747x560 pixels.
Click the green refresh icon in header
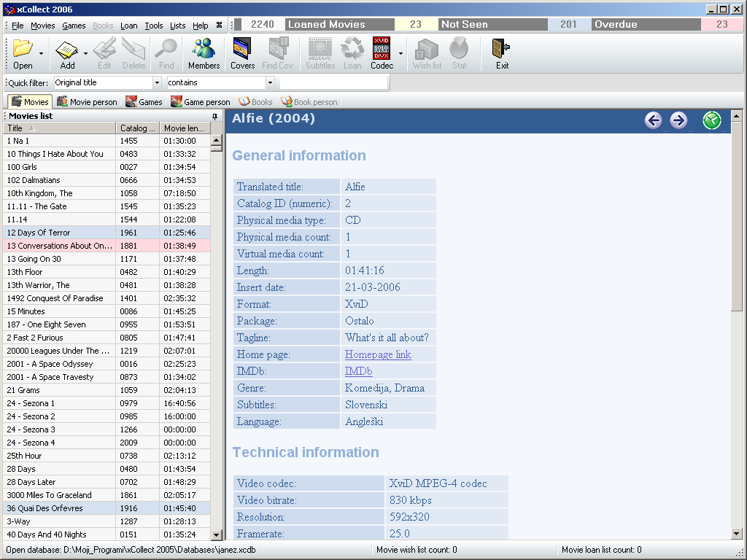click(x=712, y=120)
